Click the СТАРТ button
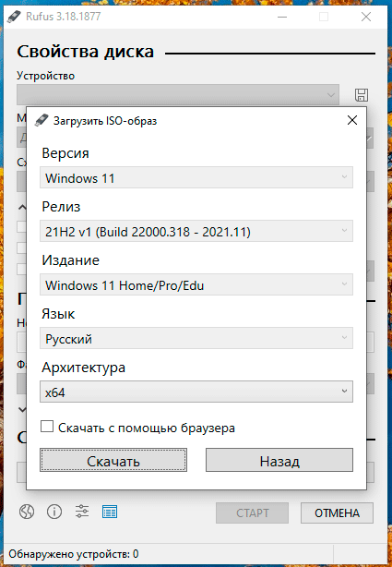The height and width of the screenshot is (567, 392). click(x=252, y=513)
